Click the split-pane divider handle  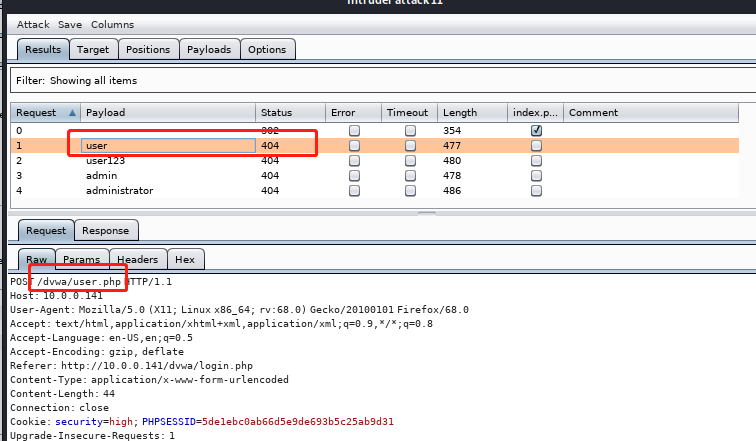pyautogui.click(x=427, y=213)
